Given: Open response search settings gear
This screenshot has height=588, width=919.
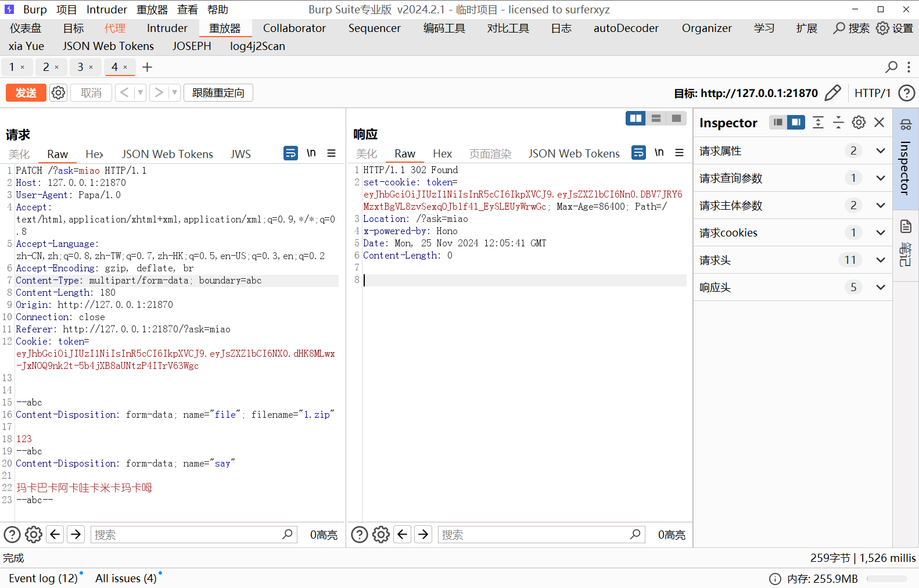Looking at the screenshot, I should click(x=381, y=535).
